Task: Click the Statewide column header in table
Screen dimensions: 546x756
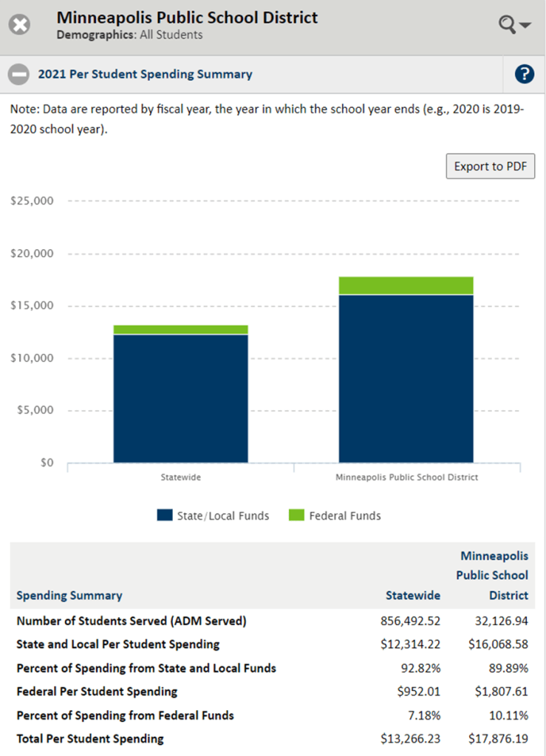Action: [412, 596]
